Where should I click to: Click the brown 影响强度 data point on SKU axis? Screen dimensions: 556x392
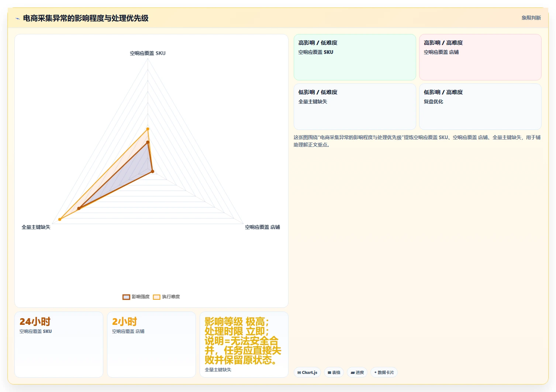point(148,142)
